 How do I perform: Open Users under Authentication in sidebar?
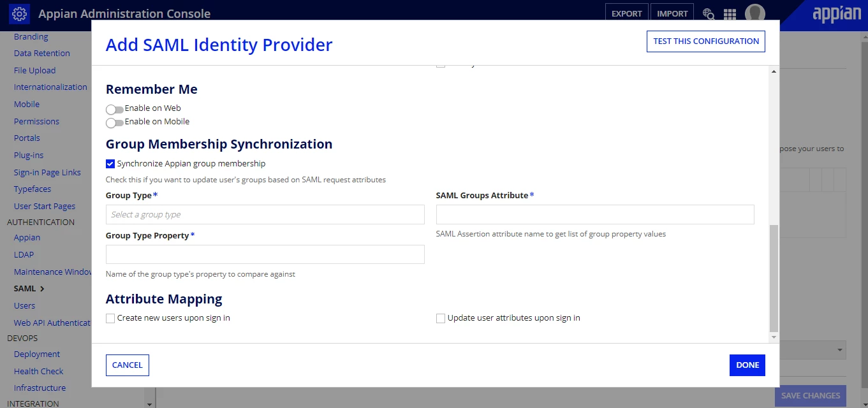coord(25,306)
